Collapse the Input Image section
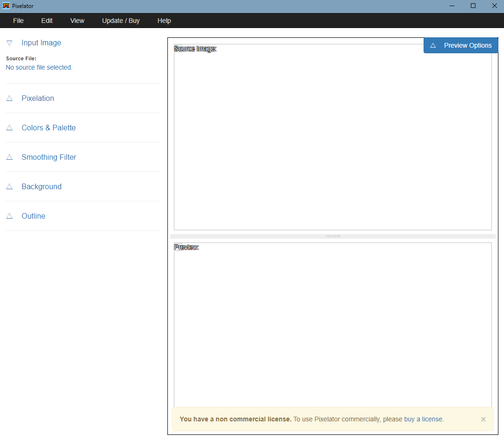Image resolution: width=504 pixels, height=441 pixels. 41,43
